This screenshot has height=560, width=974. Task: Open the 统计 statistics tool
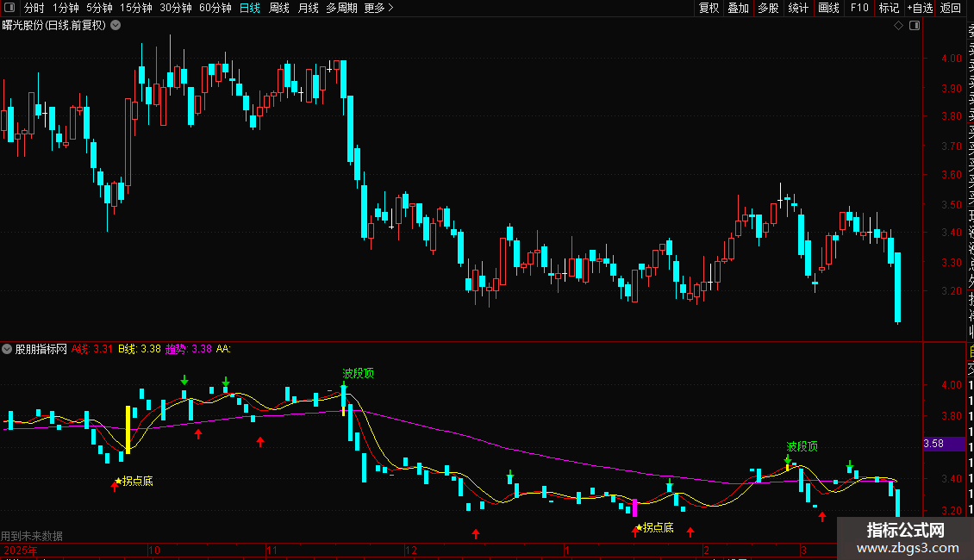[x=798, y=8]
